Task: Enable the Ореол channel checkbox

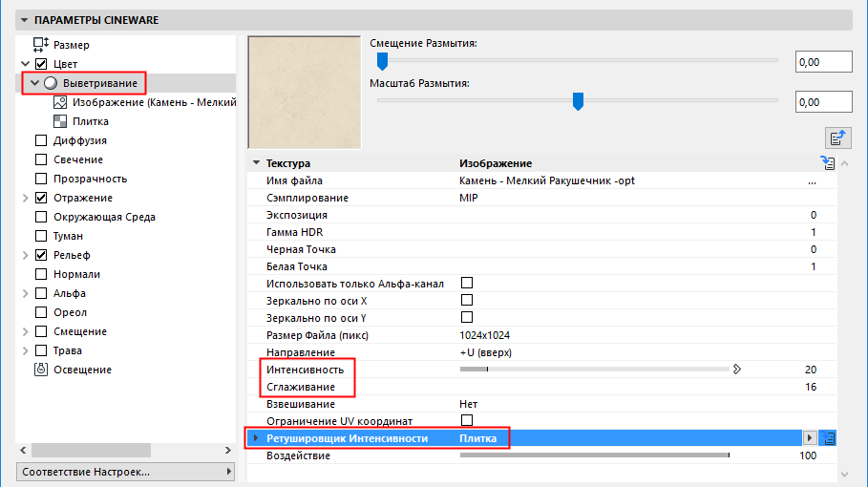Action: (x=41, y=312)
